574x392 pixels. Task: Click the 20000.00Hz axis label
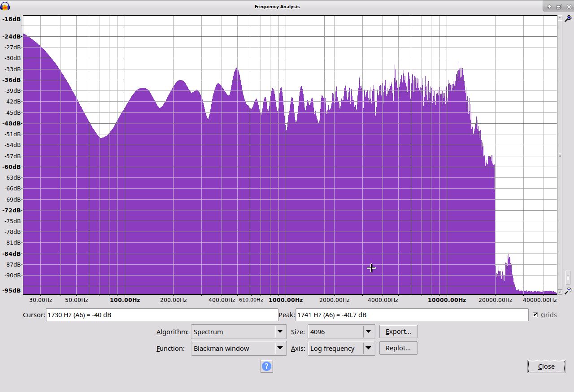[495, 300]
